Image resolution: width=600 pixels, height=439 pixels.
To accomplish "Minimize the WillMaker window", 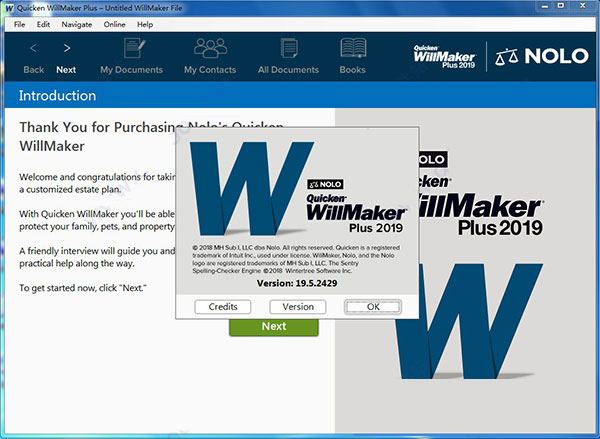I will pos(543,6).
